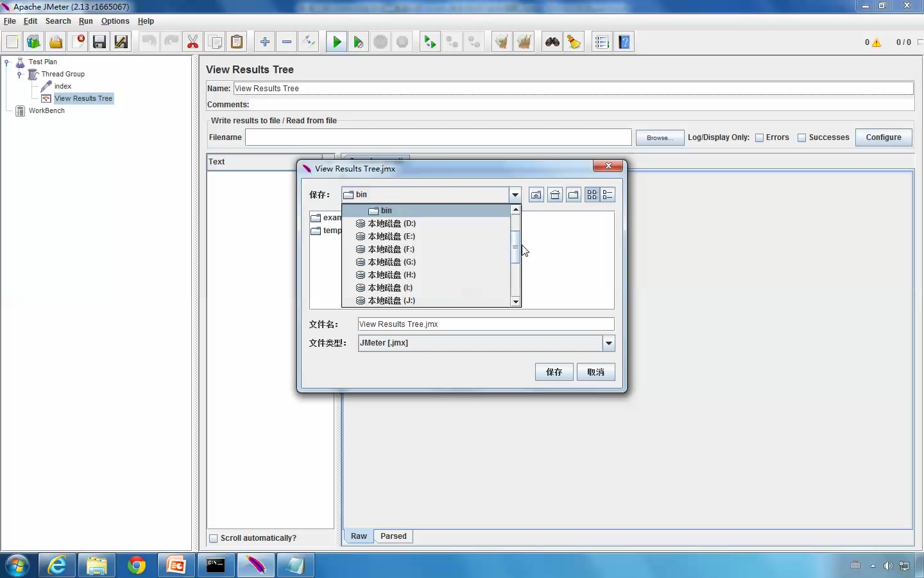Viewport: 924px width, 578px height.
Task: Click the Expand All plus icon
Action: point(265,42)
